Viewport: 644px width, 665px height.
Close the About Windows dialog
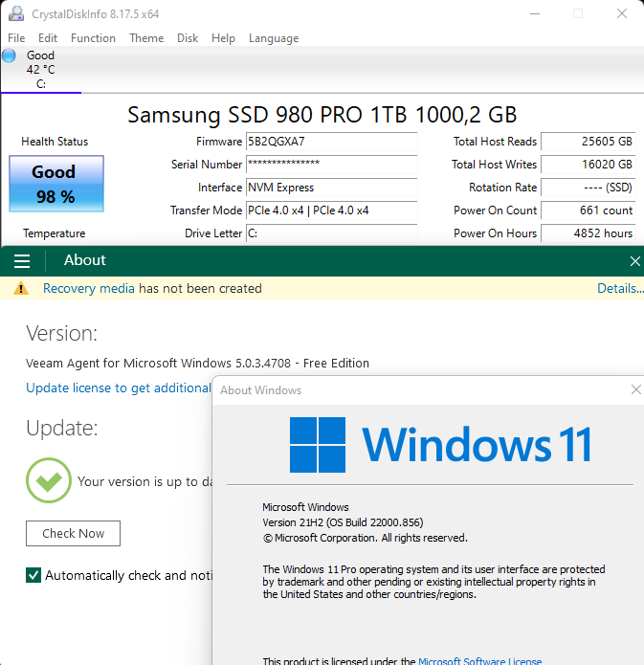pyautogui.click(x=635, y=389)
